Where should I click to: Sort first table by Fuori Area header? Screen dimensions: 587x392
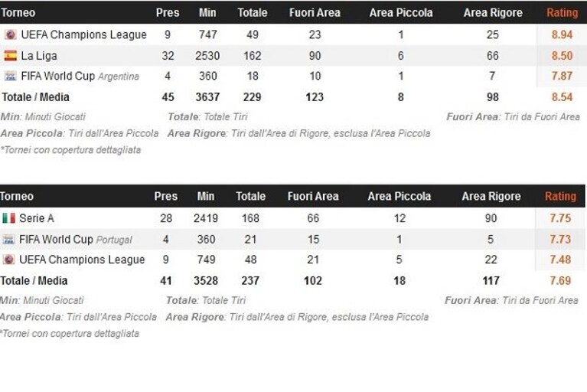(x=315, y=13)
